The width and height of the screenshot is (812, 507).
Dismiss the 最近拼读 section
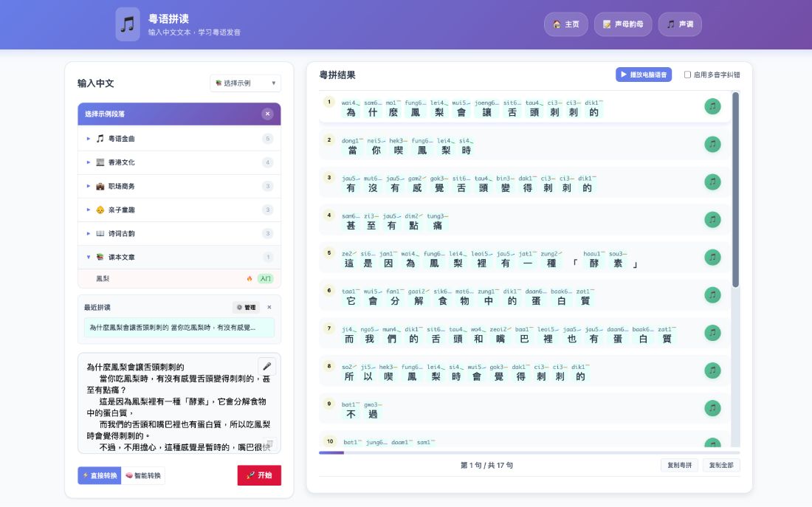(269, 307)
